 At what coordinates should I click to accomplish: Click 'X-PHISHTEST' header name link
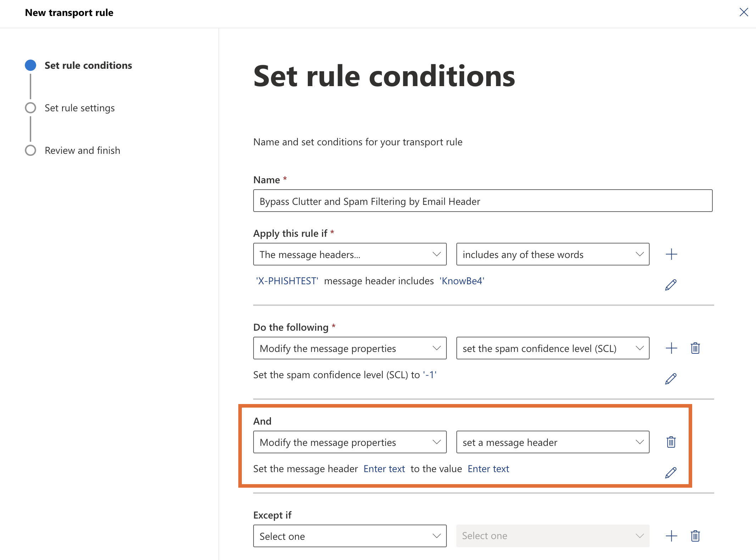pos(287,281)
